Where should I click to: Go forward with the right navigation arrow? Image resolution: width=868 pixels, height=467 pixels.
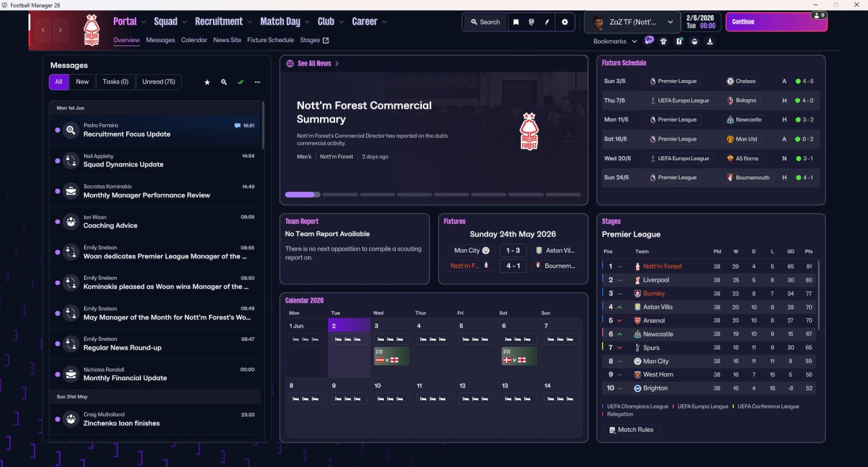coord(60,30)
